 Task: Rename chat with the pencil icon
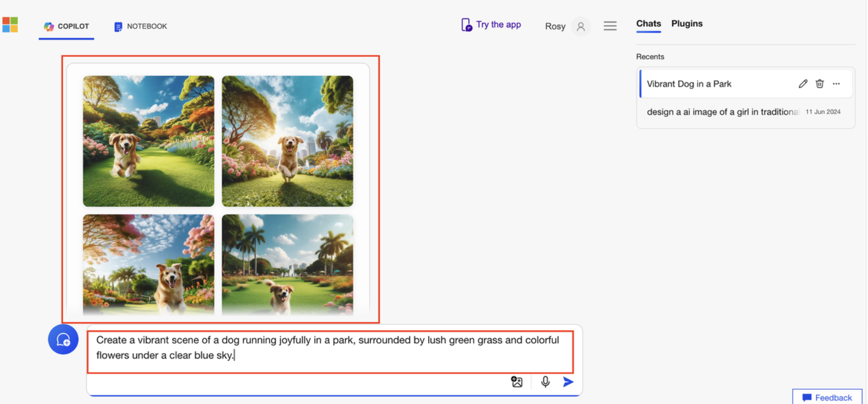click(803, 84)
